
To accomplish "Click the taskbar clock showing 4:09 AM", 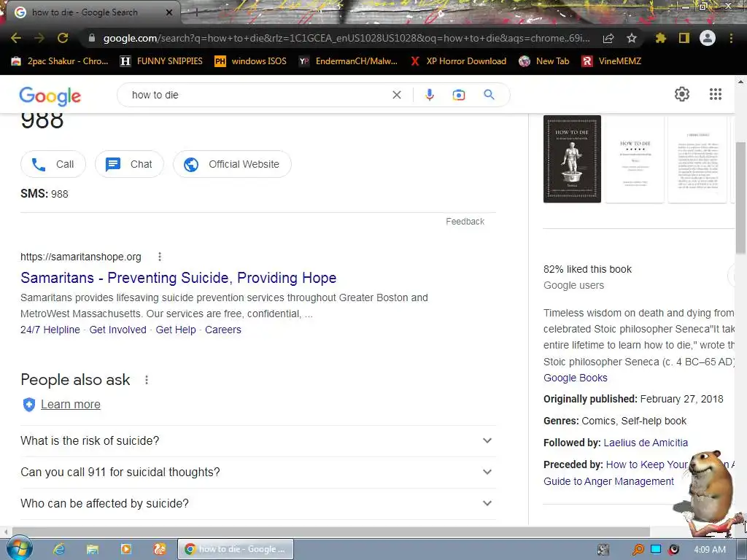I will 709,550.
